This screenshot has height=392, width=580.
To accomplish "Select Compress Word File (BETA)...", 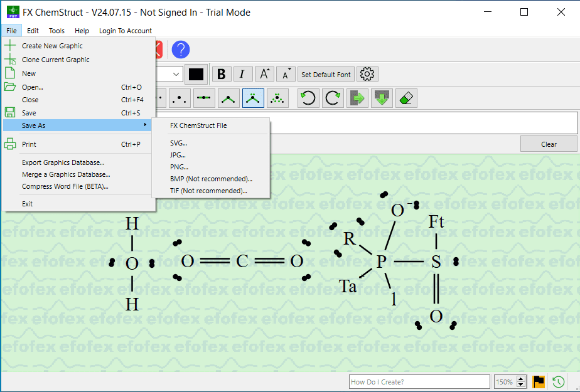I will click(77, 186).
